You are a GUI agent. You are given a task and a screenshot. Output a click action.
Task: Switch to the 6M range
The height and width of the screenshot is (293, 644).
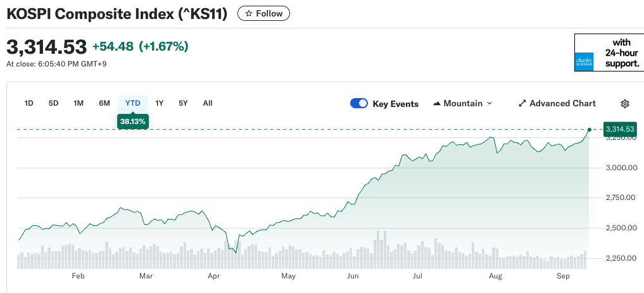coord(104,103)
